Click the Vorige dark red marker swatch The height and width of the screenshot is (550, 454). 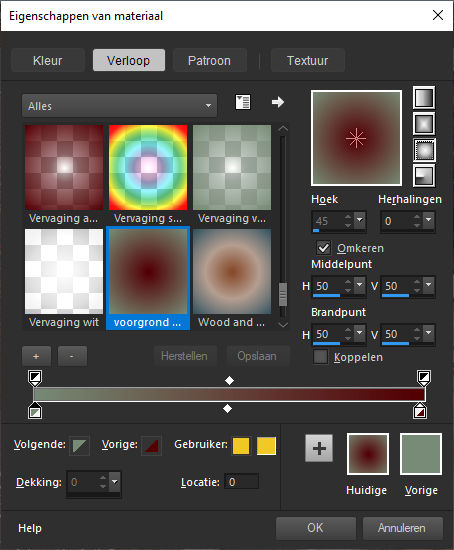(x=151, y=446)
